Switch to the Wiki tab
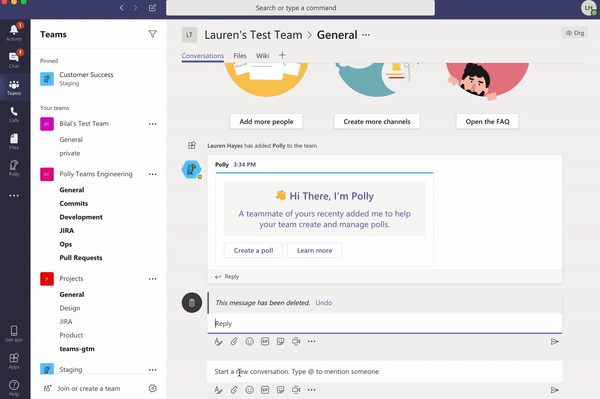 click(x=262, y=56)
